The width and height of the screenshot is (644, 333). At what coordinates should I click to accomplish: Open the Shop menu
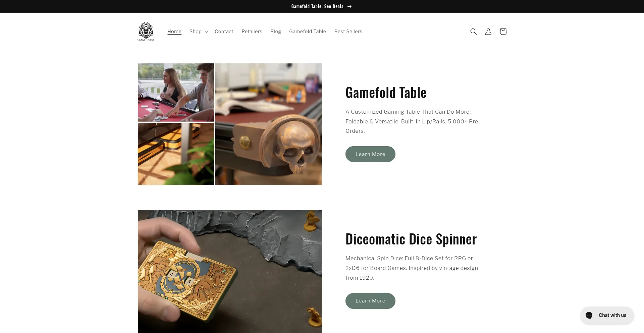point(199,32)
